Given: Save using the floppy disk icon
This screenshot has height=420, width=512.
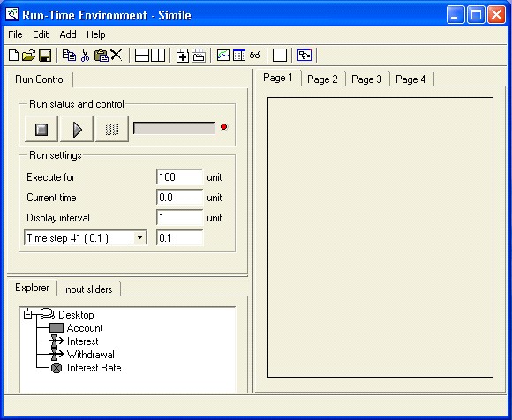Looking at the screenshot, I should pos(45,56).
